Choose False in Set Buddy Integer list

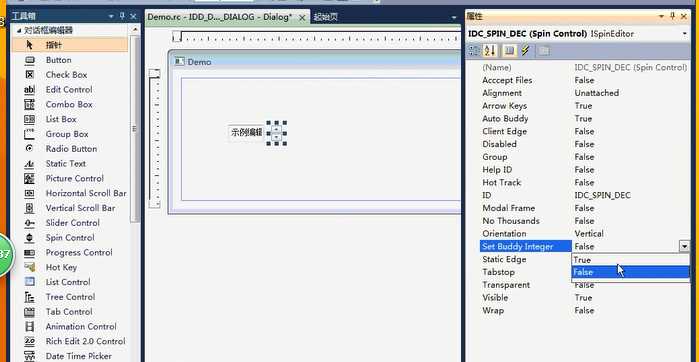pos(630,272)
